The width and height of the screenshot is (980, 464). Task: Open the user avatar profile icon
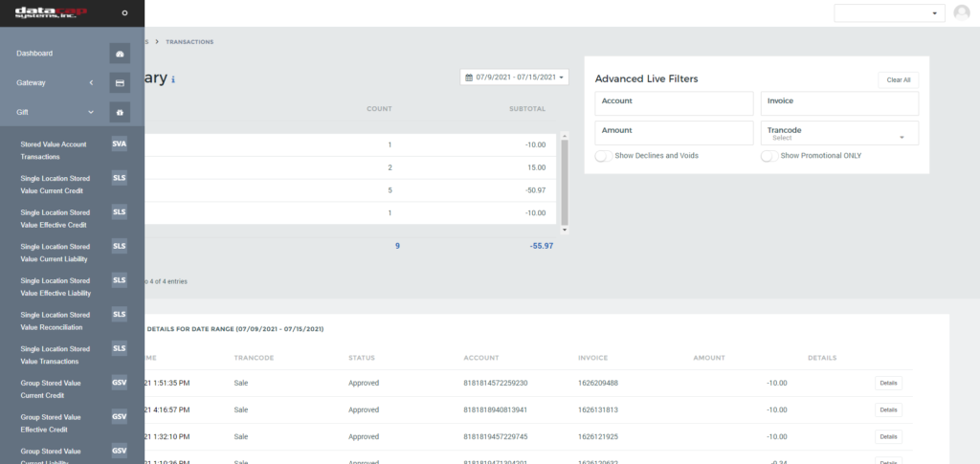tap(962, 13)
